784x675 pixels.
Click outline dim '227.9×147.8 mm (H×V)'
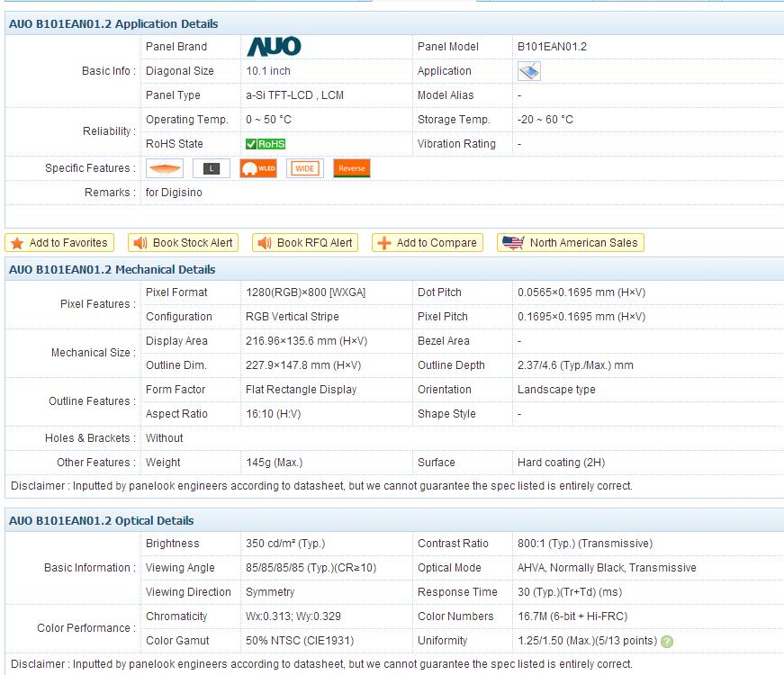point(303,365)
